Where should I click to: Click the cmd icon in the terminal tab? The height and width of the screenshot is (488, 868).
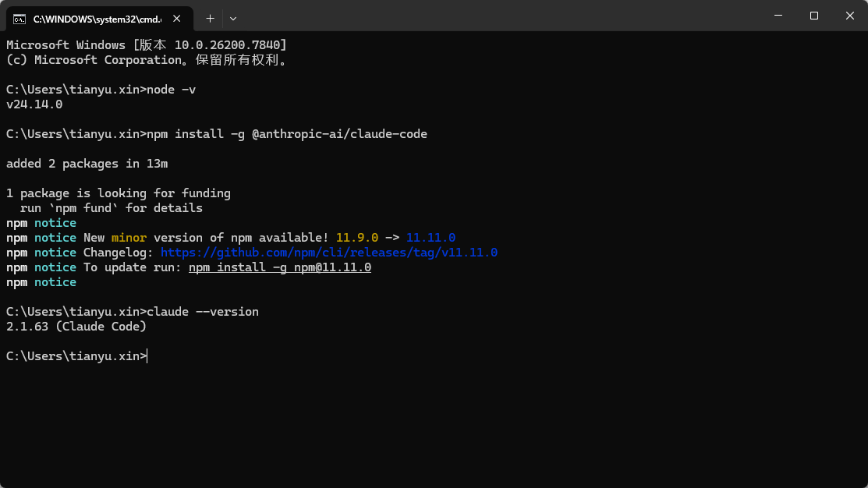tap(19, 19)
